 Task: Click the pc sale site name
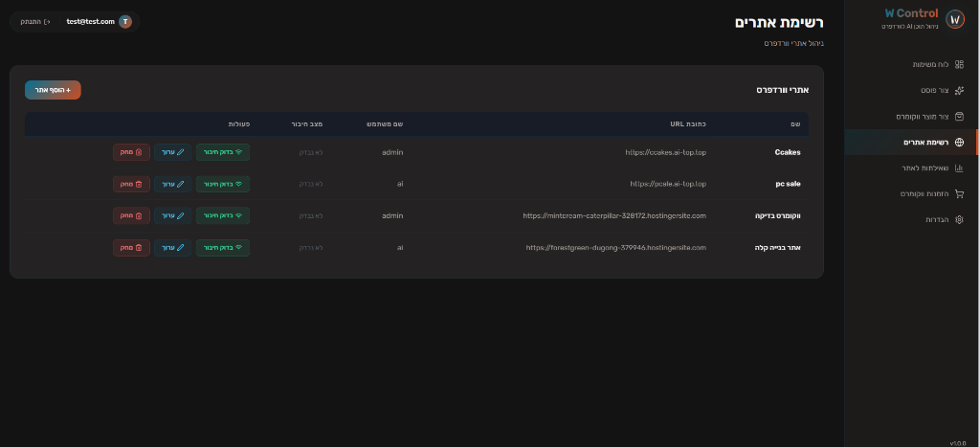[789, 185]
